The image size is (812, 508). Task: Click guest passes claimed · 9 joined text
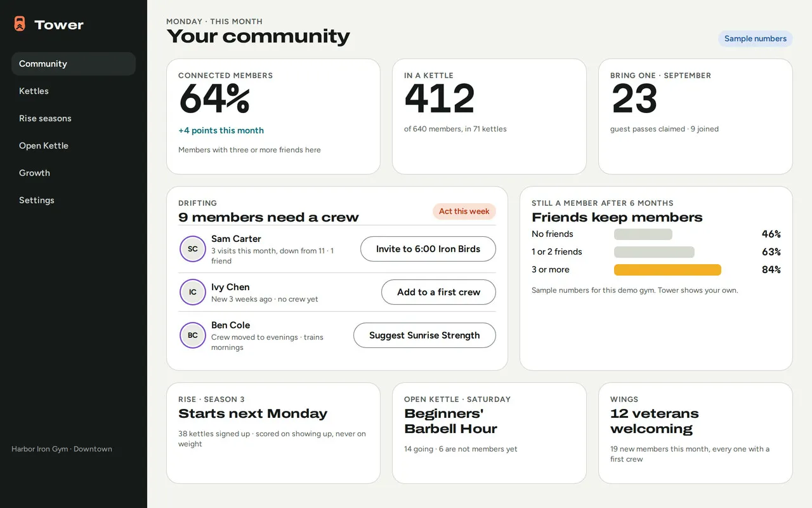[x=664, y=129]
